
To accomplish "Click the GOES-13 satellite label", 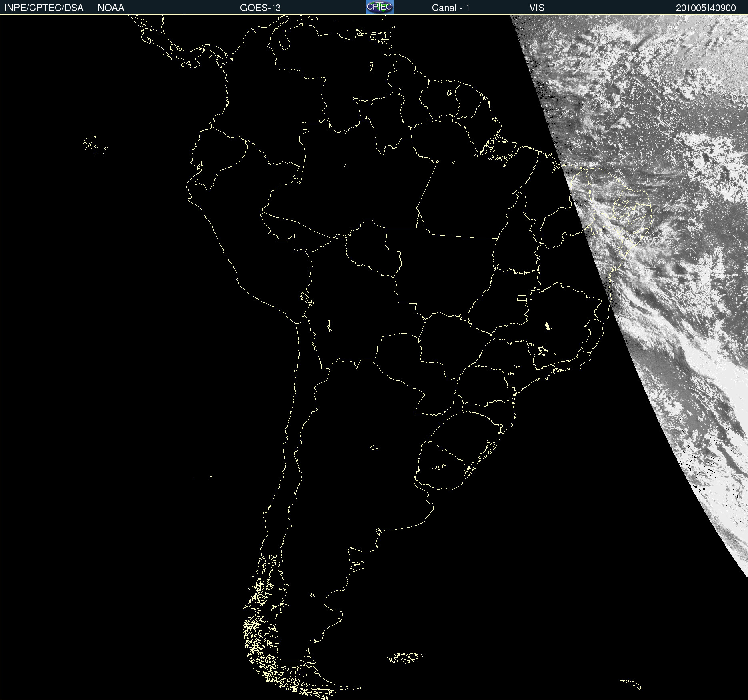I will [260, 8].
